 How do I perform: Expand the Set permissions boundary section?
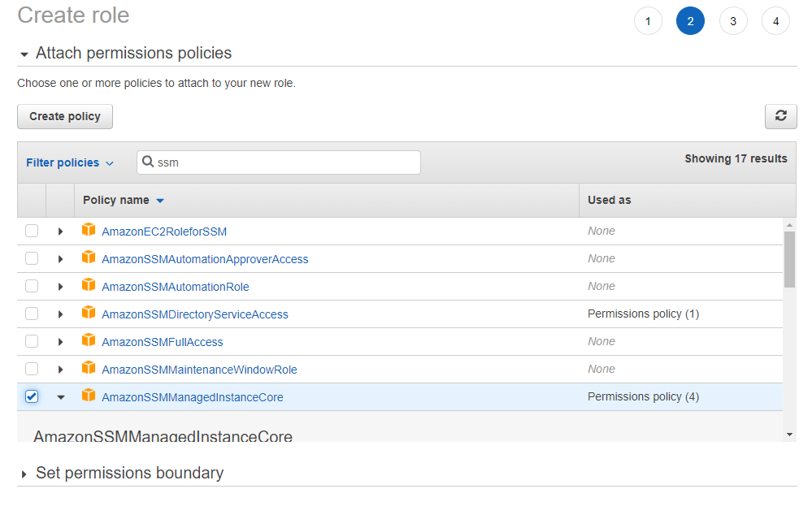(x=24, y=474)
